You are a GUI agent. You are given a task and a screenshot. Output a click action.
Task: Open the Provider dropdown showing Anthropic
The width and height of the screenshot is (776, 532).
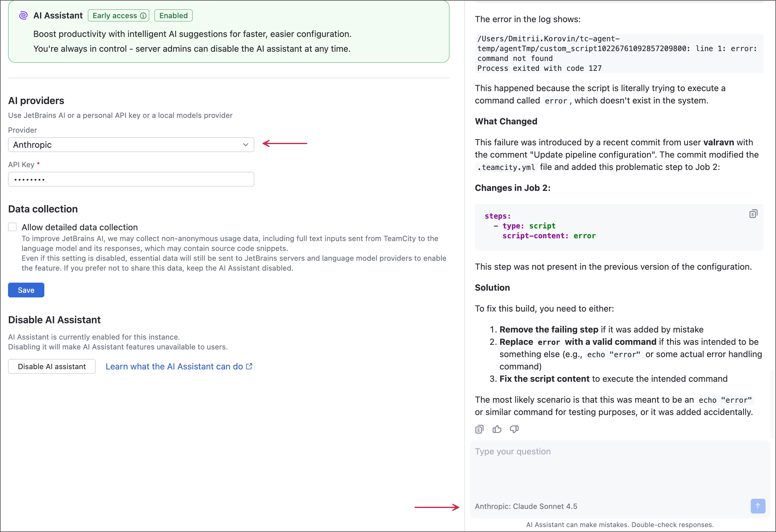131,144
